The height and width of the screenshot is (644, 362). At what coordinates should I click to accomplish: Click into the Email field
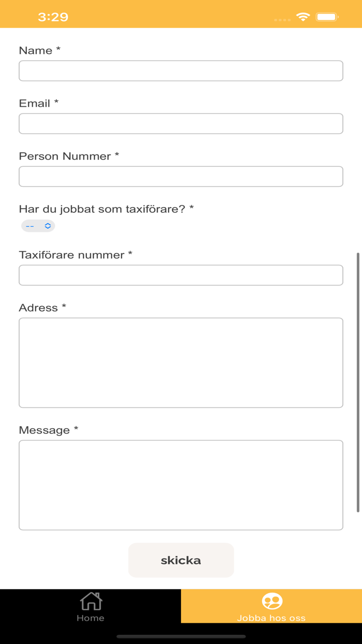click(181, 124)
